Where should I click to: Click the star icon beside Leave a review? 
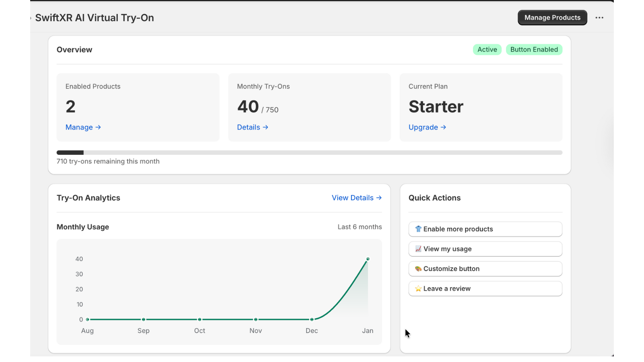[418, 288]
